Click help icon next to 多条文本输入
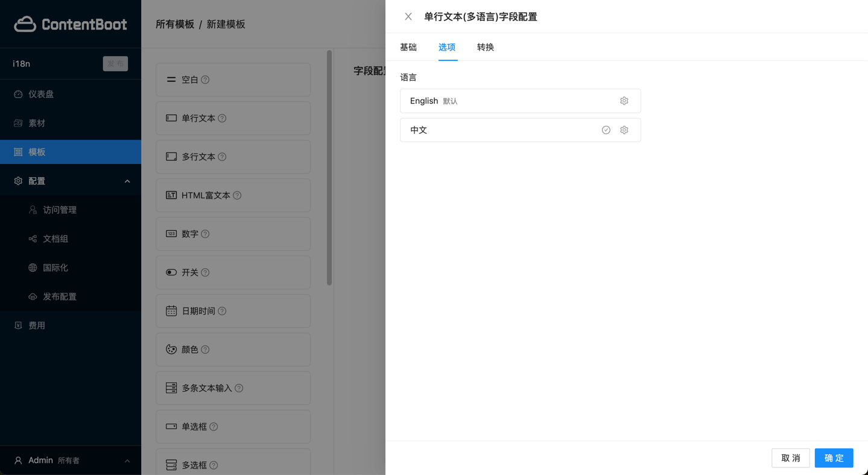Viewport: 868px width, 475px height. tap(239, 388)
